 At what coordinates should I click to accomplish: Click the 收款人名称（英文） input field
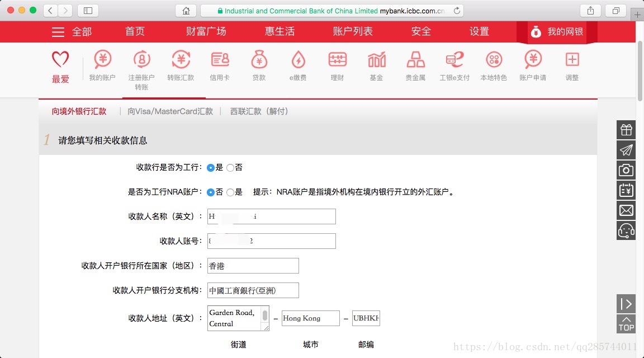pyautogui.click(x=272, y=216)
